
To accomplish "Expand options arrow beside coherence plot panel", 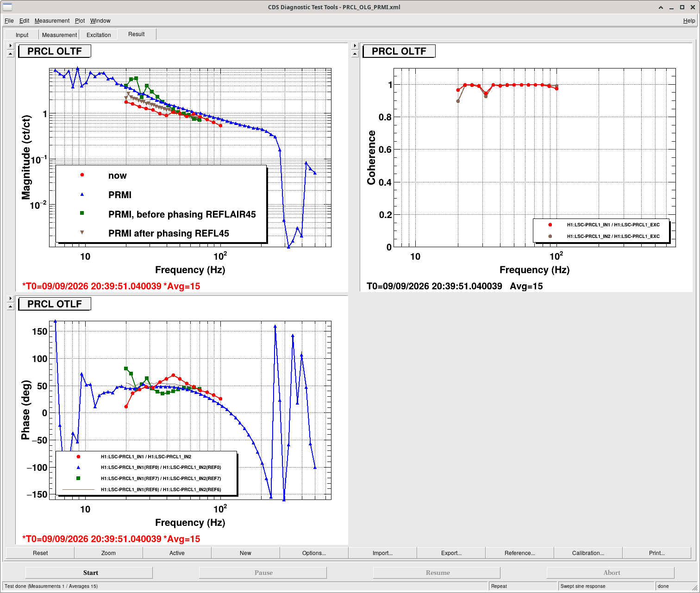I will (x=355, y=46).
